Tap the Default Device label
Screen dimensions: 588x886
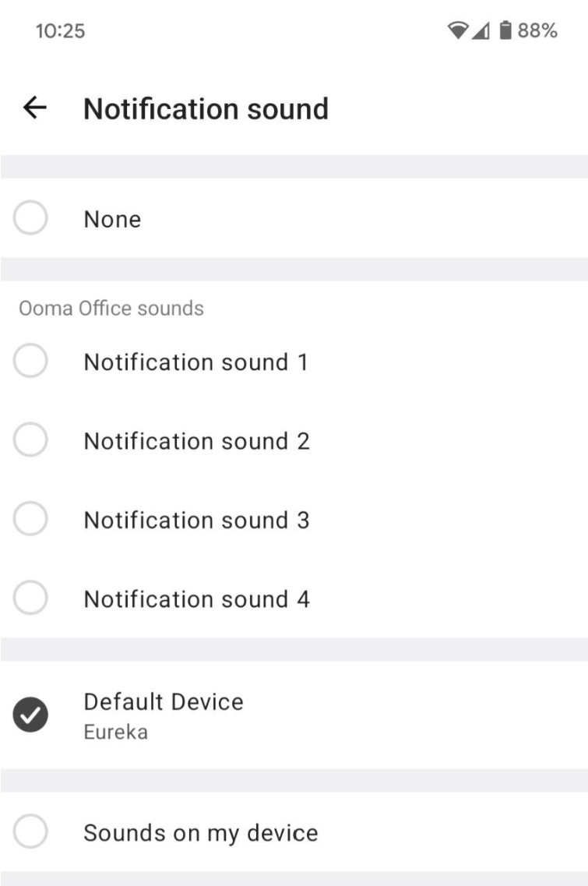tap(164, 702)
